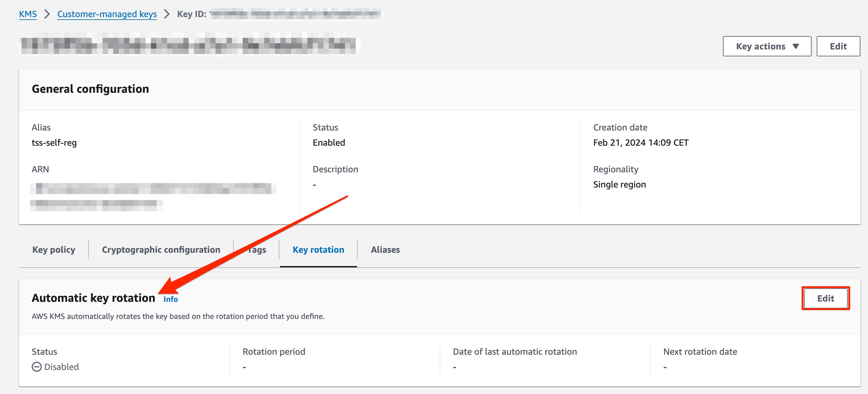Click the Disabled status icon
This screenshot has width=868, height=394.
(x=37, y=367)
